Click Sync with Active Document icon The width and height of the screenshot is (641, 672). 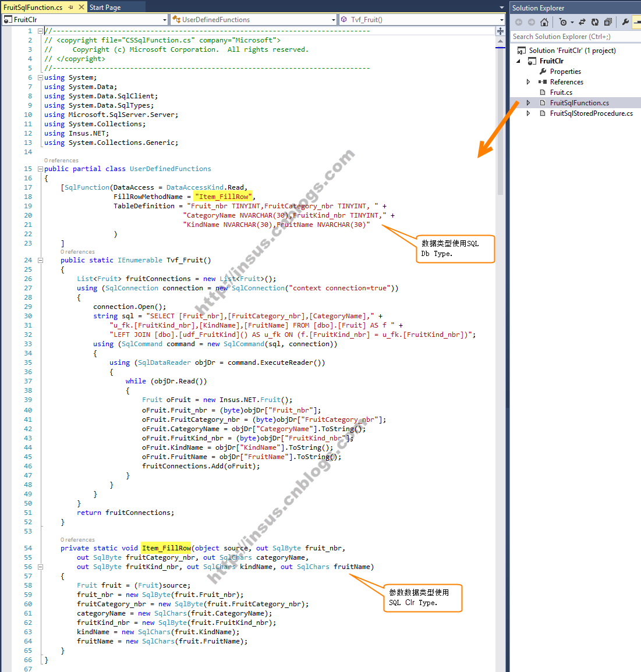(582, 22)
